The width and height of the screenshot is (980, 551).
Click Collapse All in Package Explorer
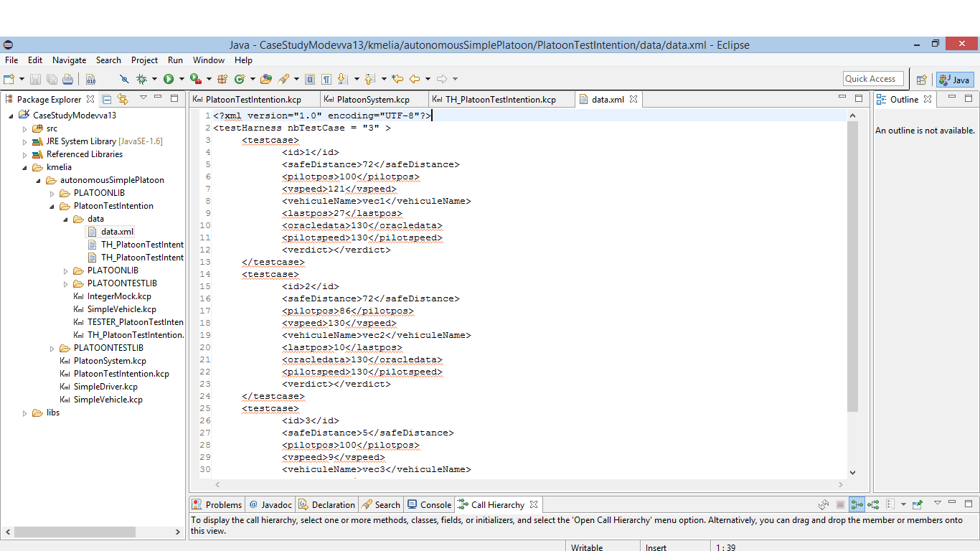pyautogui.click(x=107, y=99)
